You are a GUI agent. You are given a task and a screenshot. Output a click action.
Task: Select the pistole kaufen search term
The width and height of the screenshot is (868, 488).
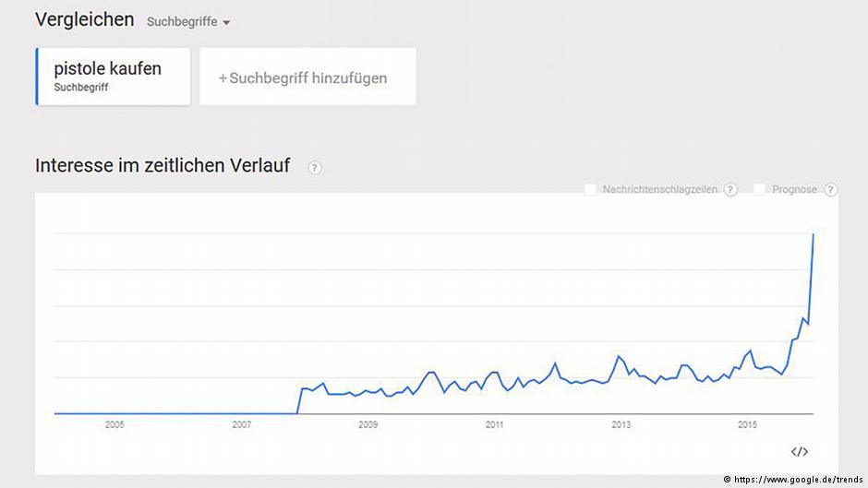coord(108,68)
